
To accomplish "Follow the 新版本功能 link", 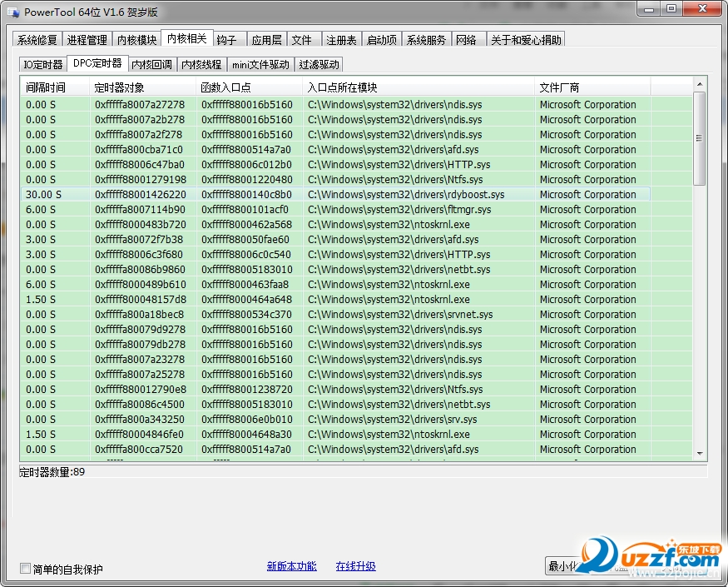I will click(x=291, y=566).
